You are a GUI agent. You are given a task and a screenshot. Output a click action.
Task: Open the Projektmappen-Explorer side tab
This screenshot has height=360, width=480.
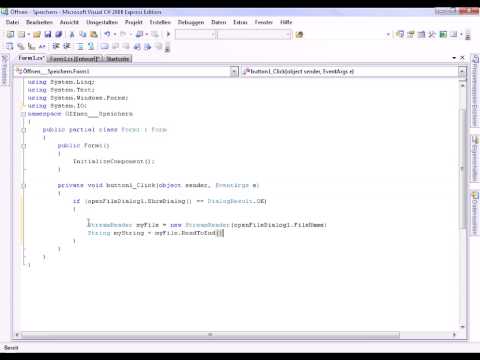(475, 90)
